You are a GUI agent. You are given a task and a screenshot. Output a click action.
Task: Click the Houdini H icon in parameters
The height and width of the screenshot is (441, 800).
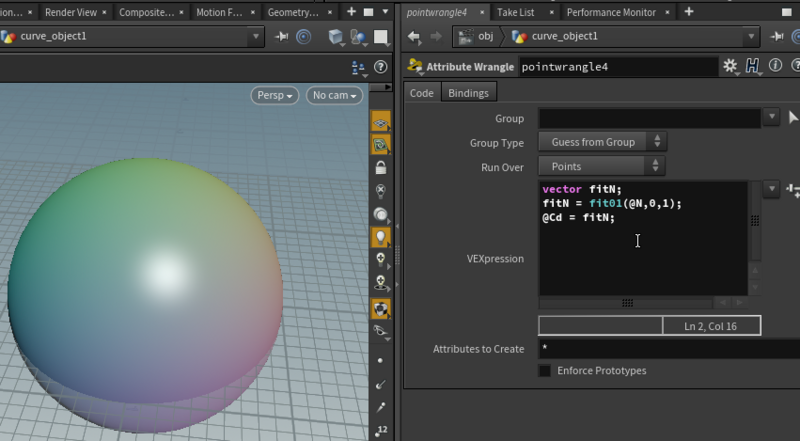[753, 66]
